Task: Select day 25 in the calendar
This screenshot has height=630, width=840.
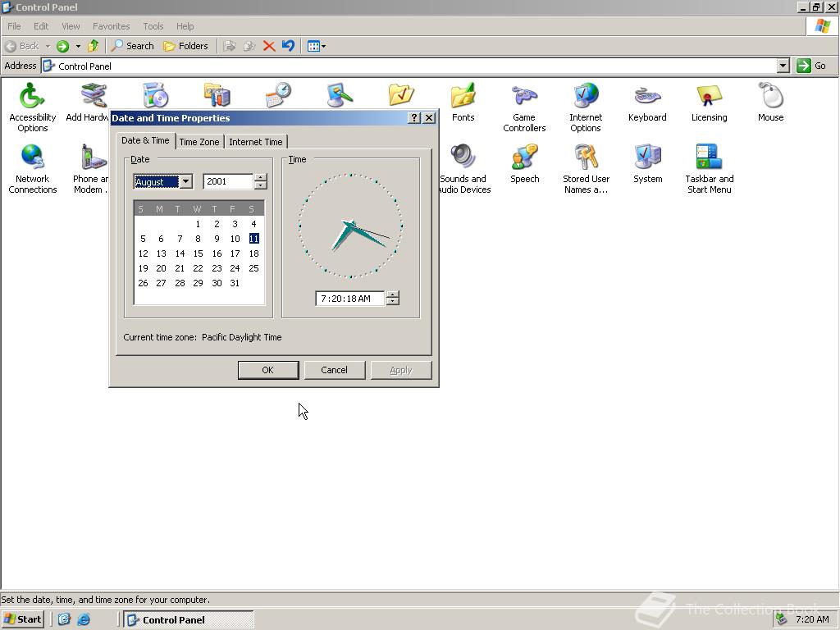Action: pyautogui.click(x=254, y=268)
